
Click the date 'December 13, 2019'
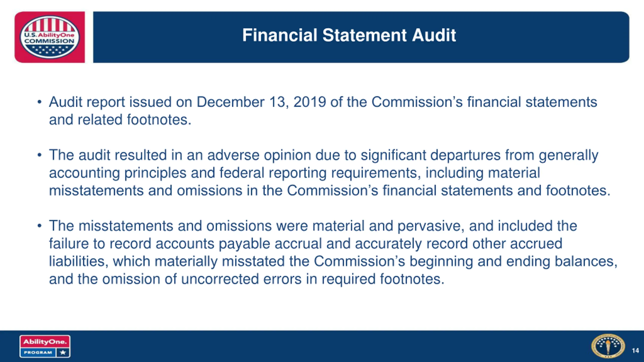click(261, 102)
